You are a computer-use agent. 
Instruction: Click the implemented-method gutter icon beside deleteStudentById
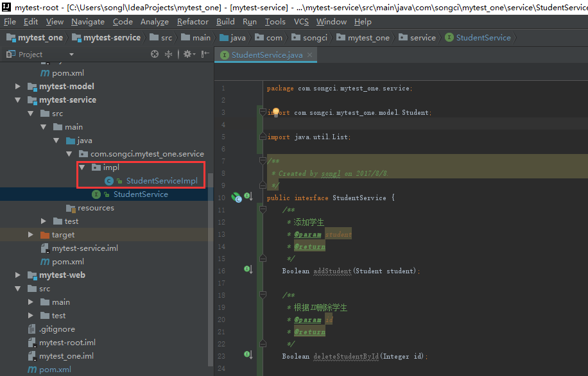[248, 355]
